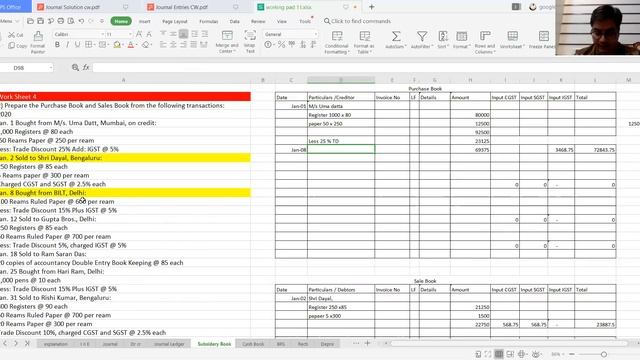This screenshot has height=360, width=640.
Task: Open the Review ribbon tab
Action: (258, 21)
